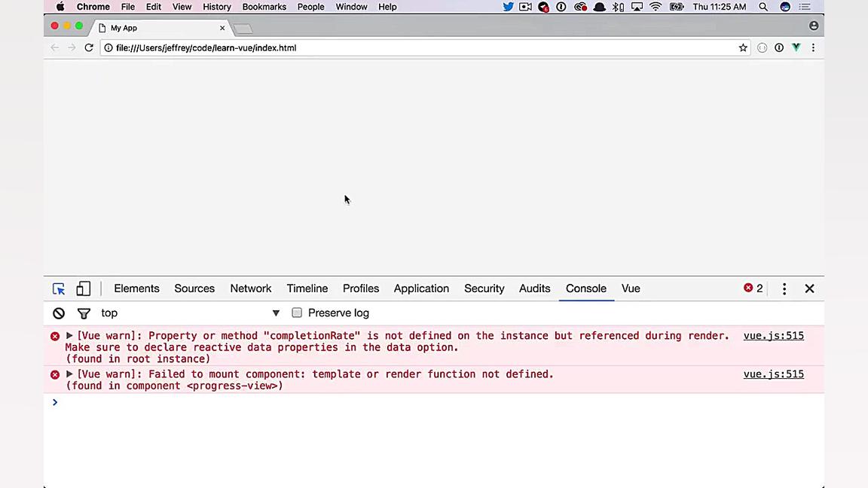The height and width of the screenshot is (488, 868).
Task: Click the AirPlay display icon
Action: click(x=637, y=8)
